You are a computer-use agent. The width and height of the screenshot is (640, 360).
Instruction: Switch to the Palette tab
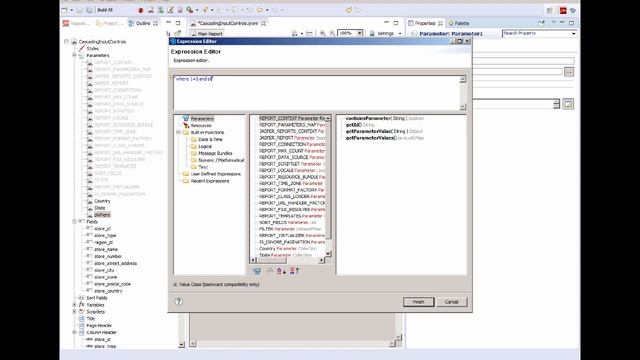pos(459,23)
